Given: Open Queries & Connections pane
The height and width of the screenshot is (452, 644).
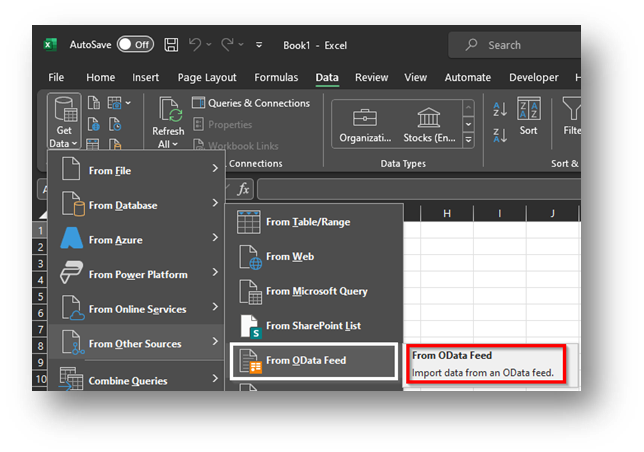Looking at the screenshot, I should (251, 103).
